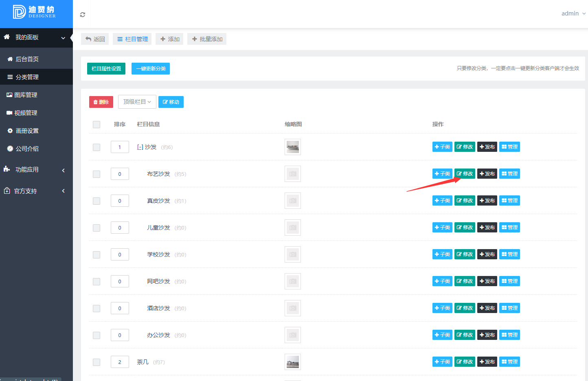Click the 栏目属性设置 button
The image size is (588, 381).
pyautogui.click(x=106, y=68)
